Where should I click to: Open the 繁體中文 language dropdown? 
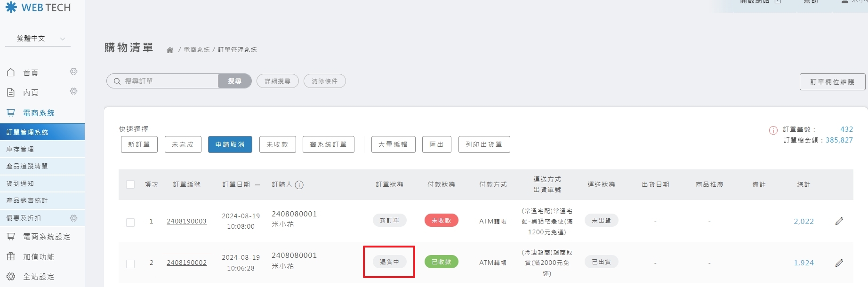click(x=38, y=39)
